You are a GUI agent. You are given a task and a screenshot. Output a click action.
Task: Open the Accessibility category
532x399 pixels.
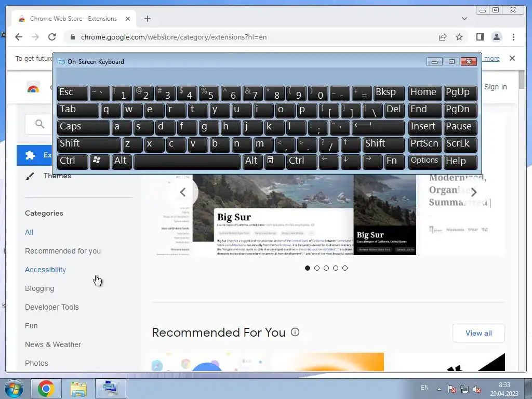[x=46, y=270]
